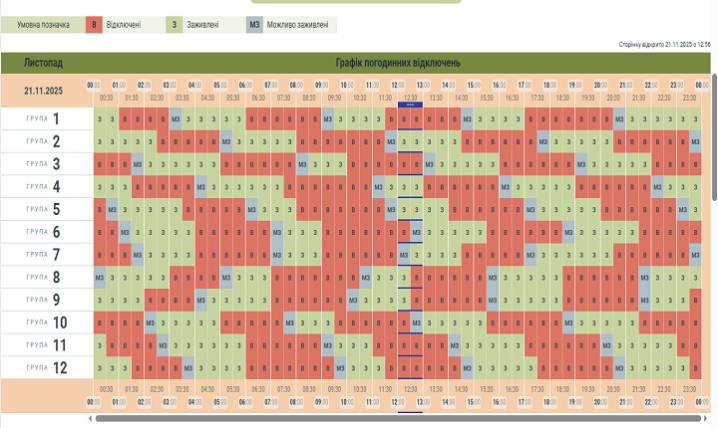Select the Група 12 row label
The height and width of the screenshot is (428, 718).
point(46,367)
